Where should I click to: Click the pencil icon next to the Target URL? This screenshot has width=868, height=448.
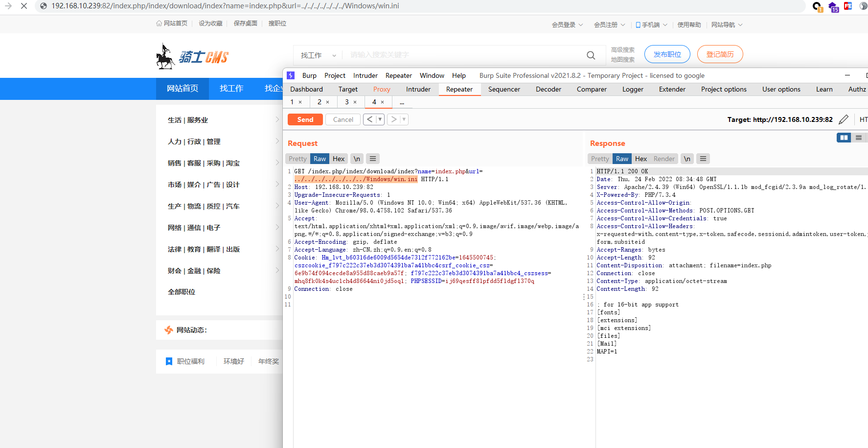(x=843, y=119)
